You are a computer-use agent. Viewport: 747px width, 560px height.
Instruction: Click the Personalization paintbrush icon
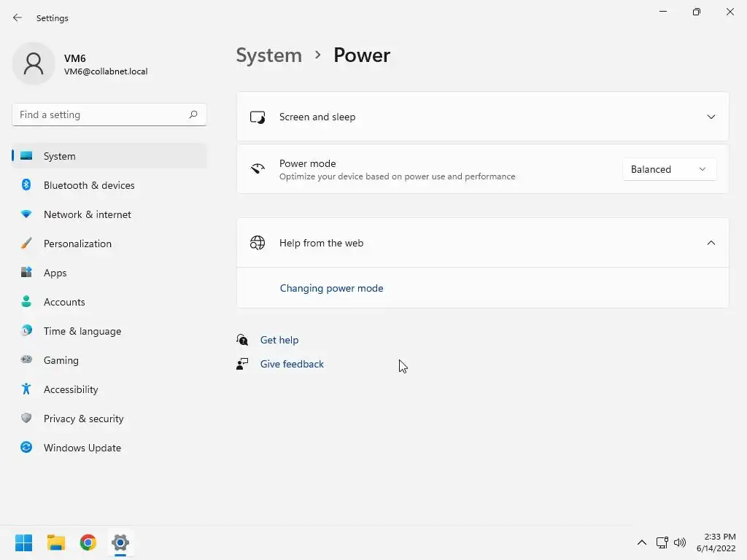26,244
